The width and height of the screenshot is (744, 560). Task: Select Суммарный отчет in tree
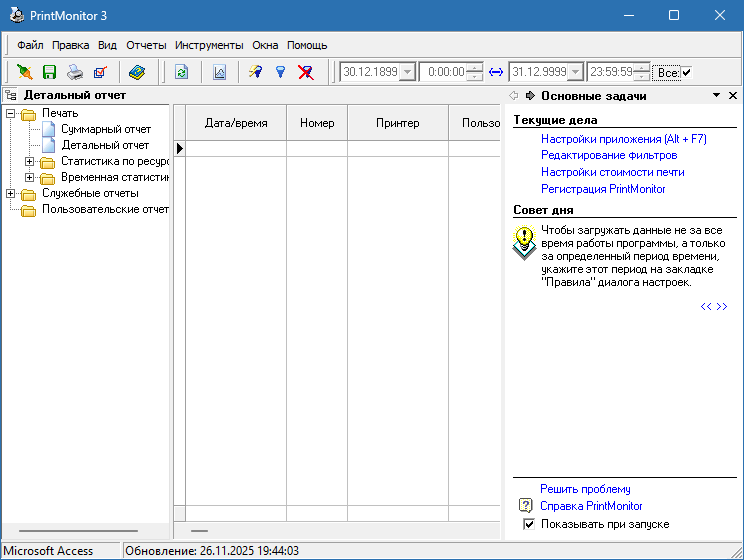(x=106, y=129)
